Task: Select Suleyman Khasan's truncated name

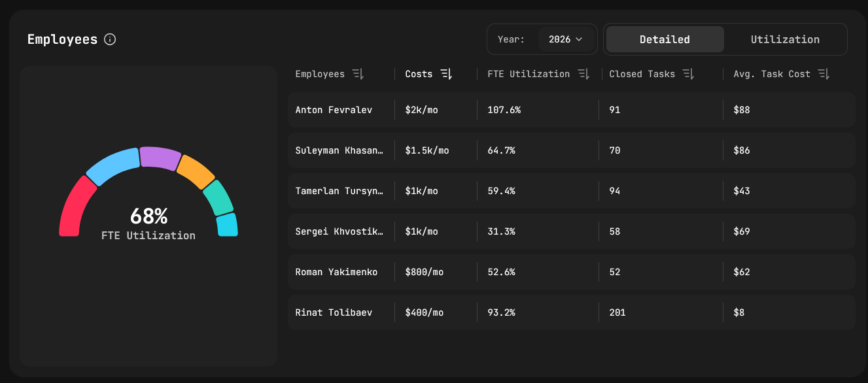Action: coord(340,150)
